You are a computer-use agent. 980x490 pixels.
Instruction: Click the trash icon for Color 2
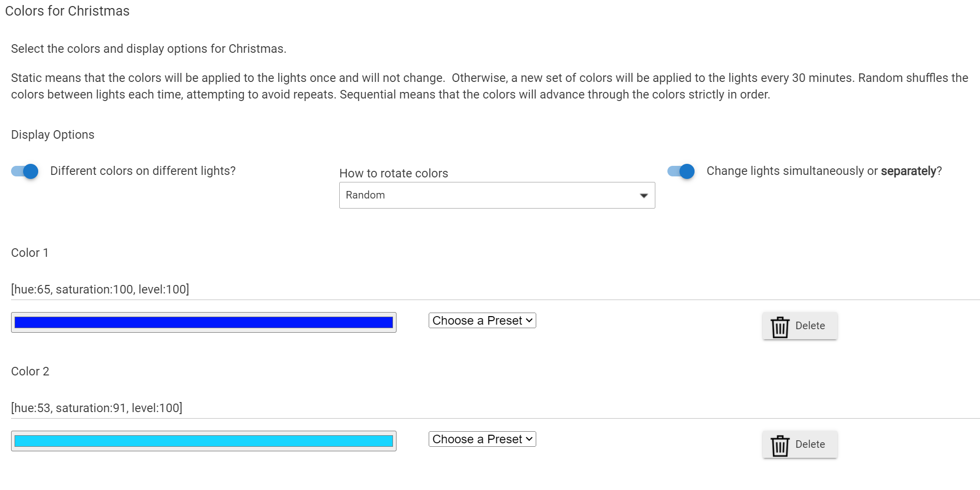pyautogui.click(x=780, y=445)
